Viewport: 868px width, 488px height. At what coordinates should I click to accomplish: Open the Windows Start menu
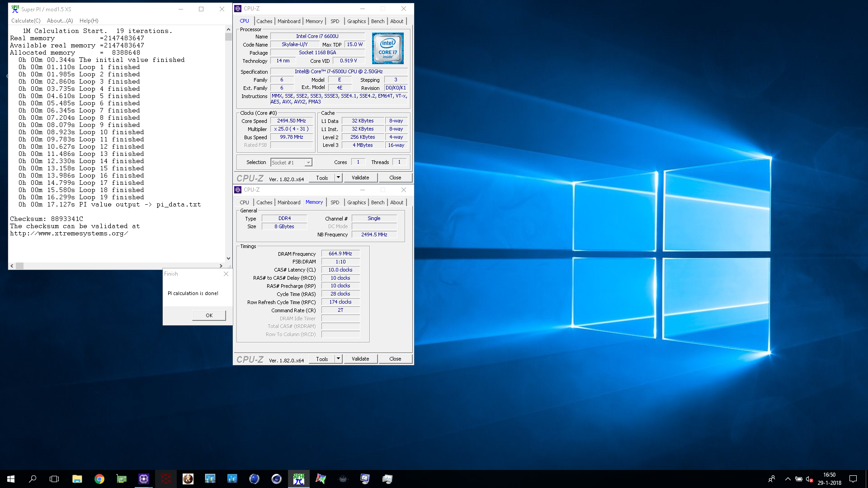11,479
